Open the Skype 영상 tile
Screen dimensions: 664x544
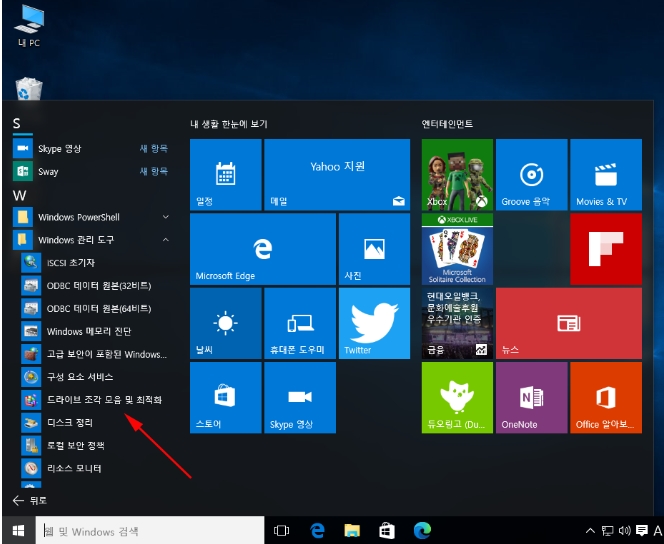300,398
